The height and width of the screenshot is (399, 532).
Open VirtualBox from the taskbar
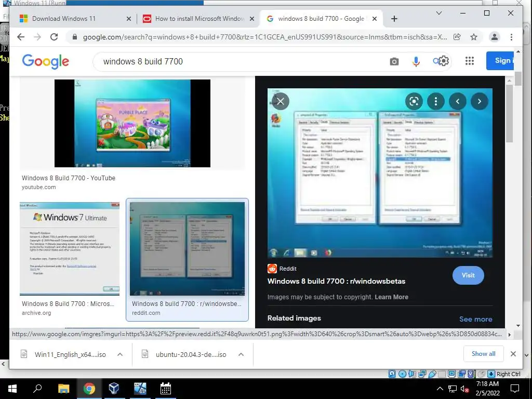point(114,389)
